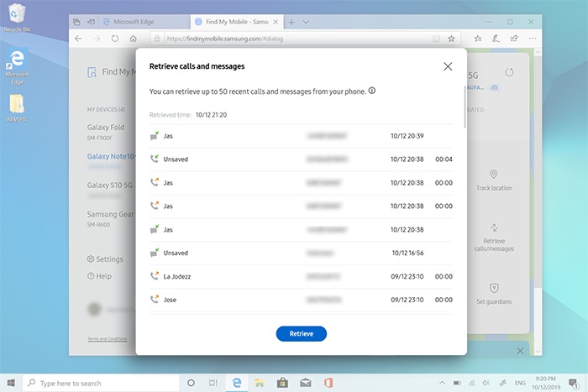Click retrieved time value 10/12 21:20

[211, 115]
